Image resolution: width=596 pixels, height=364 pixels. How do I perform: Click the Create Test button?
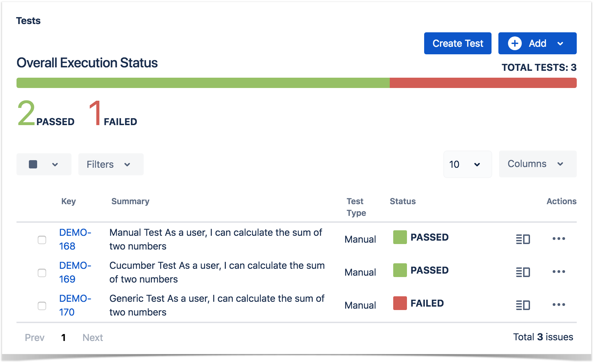[457, 43]
